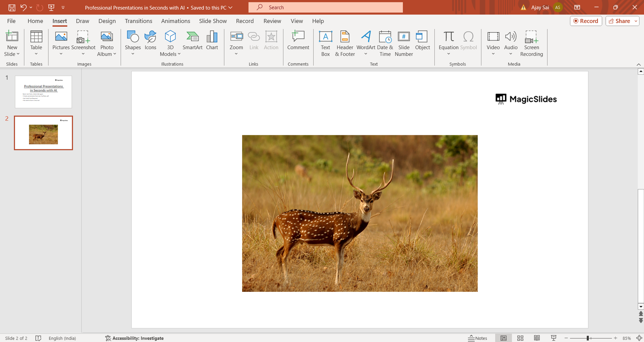The height and width of the screenshot is (342, 644).
Task: Click the Record button
Action: (586, 21)
